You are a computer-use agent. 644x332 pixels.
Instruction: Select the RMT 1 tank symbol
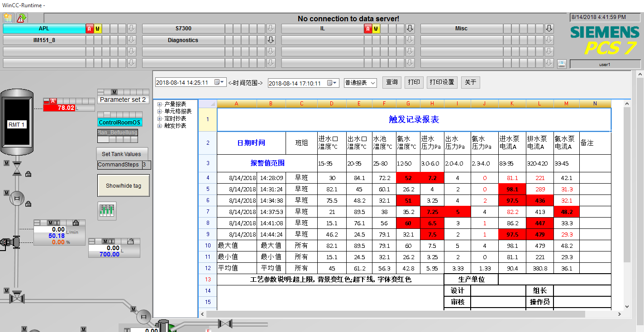tap(17, 124)
